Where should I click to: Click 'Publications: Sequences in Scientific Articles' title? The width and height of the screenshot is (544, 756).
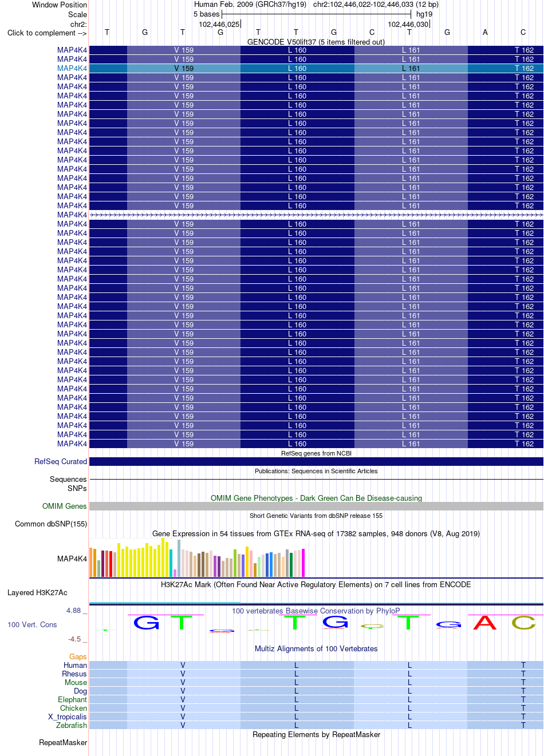(316, 471)
